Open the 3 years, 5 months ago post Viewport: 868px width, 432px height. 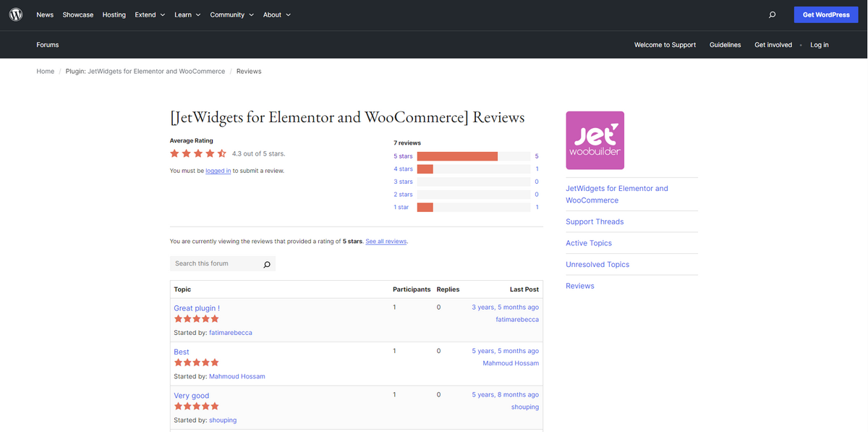(506, 308)
